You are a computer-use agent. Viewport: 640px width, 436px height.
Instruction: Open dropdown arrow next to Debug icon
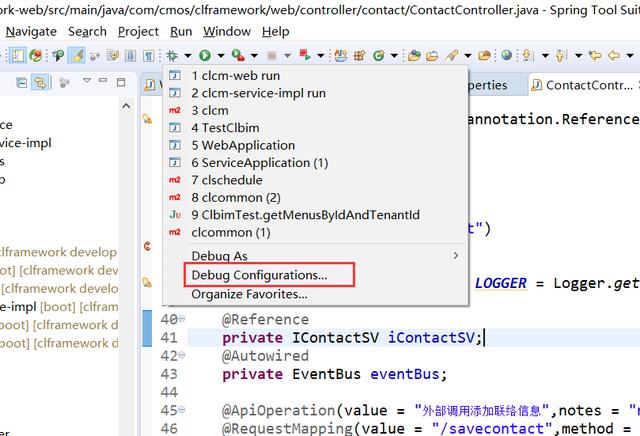[x=188, y=55]
